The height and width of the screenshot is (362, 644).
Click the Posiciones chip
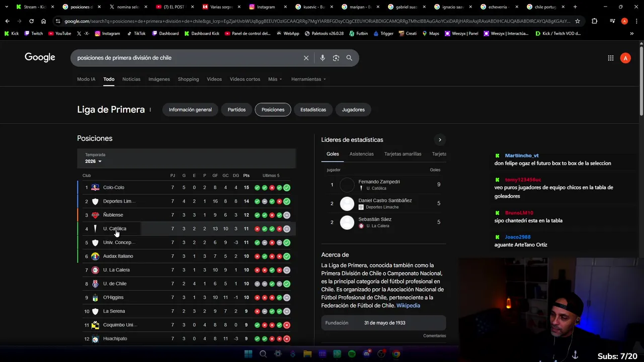click(x=273, y=110)
